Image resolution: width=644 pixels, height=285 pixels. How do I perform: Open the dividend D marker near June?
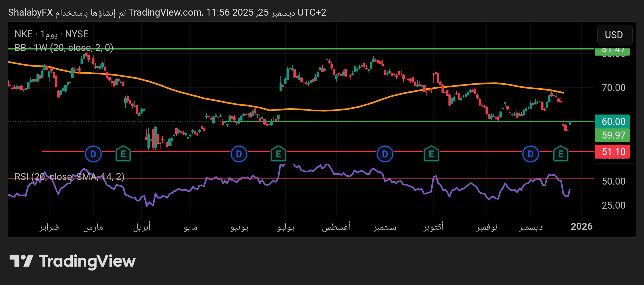click(239, 154)
